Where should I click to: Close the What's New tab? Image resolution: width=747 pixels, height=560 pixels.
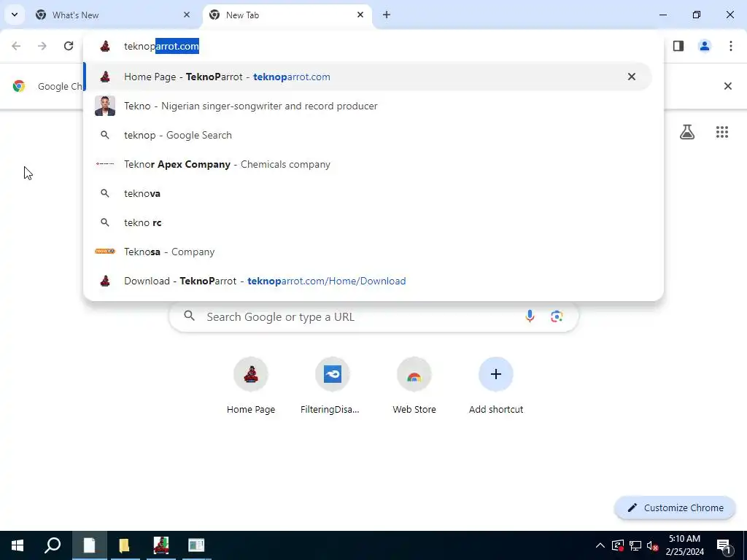pos(186,15)
